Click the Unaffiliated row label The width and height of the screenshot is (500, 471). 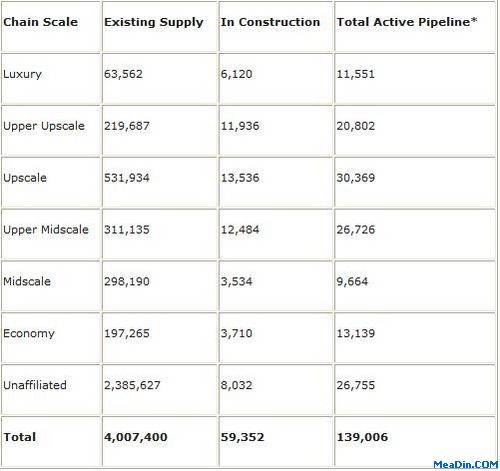coord(35,385)
